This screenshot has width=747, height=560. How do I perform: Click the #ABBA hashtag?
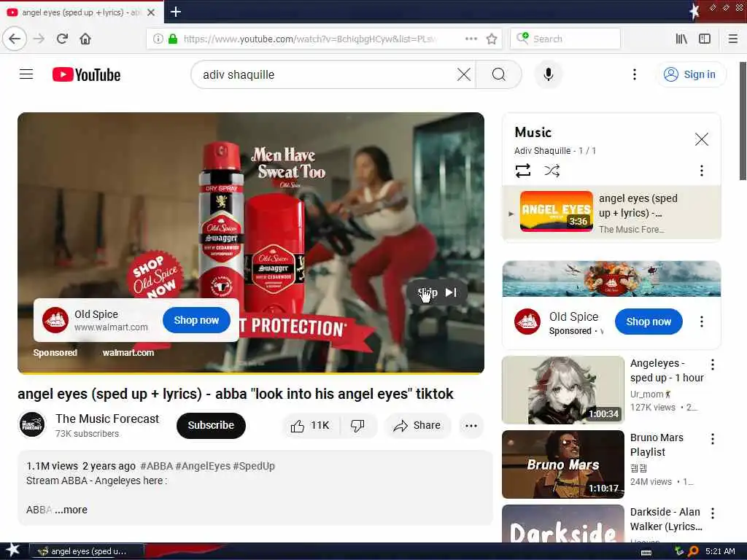pos(156,466)
